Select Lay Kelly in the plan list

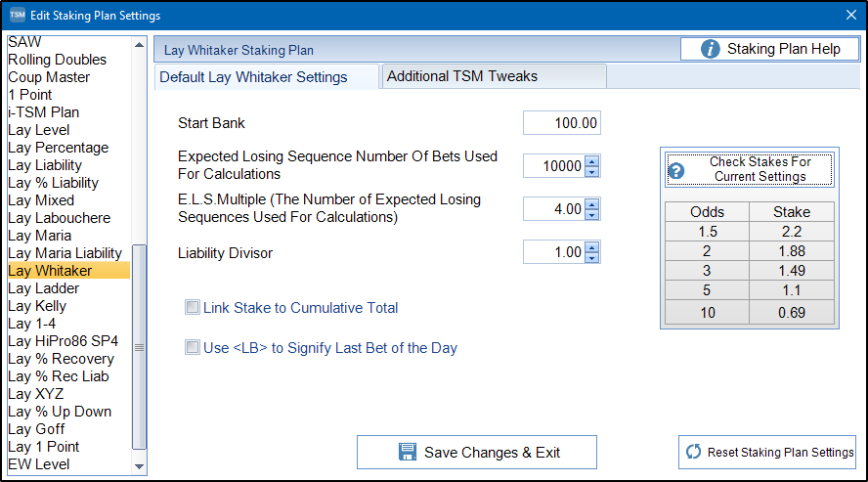[x=68, y=306]
